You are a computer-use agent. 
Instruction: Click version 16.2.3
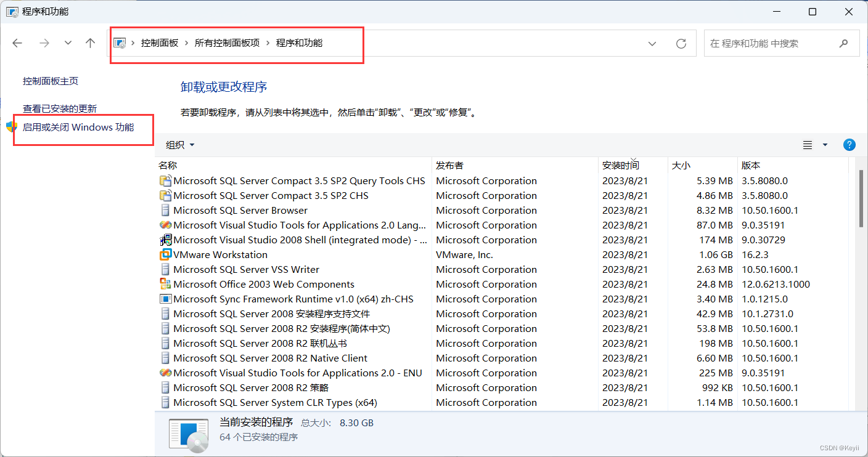[755, 255]
